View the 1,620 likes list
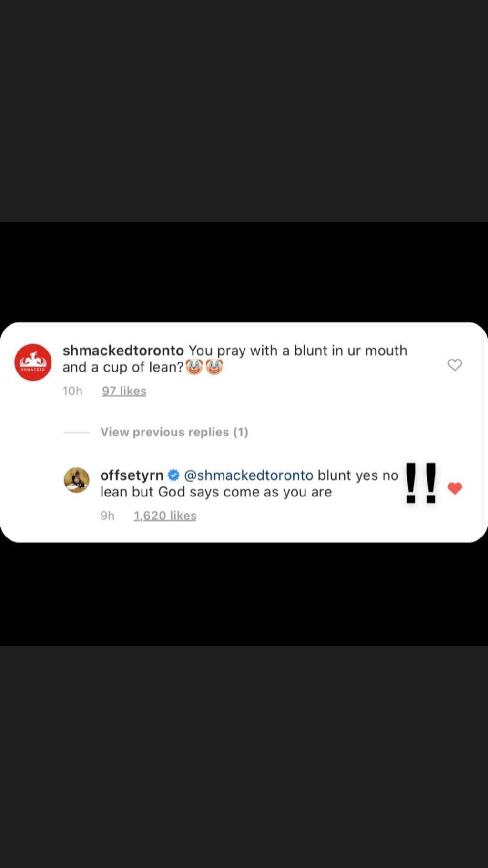 (x=165, y=516)
